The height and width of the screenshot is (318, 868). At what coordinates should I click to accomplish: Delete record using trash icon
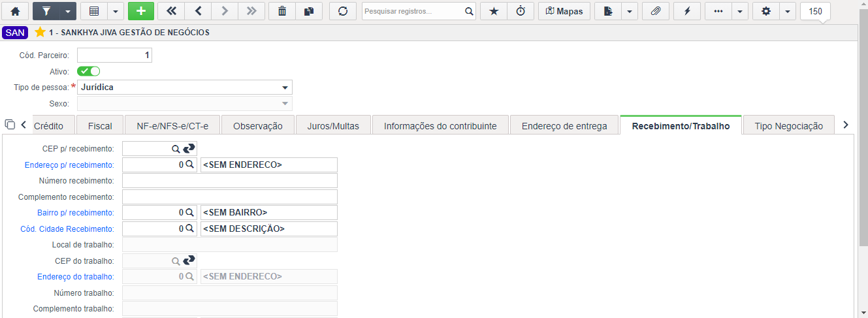pos(282,11)
